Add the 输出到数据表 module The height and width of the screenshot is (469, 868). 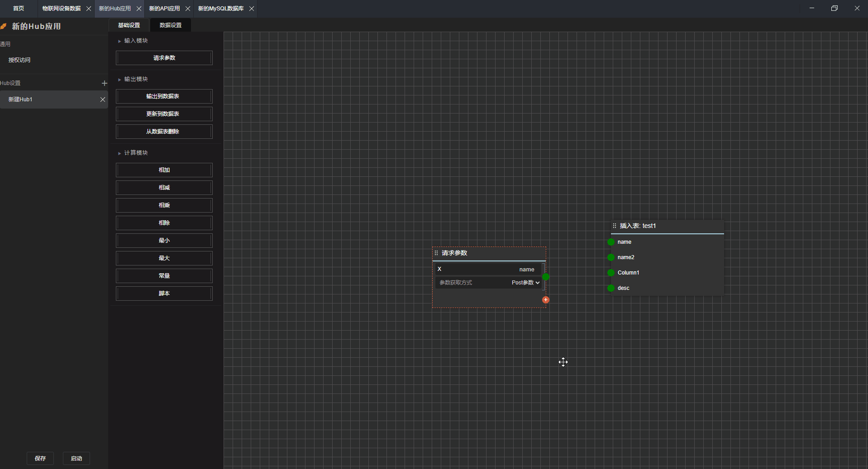coord(164,96)
